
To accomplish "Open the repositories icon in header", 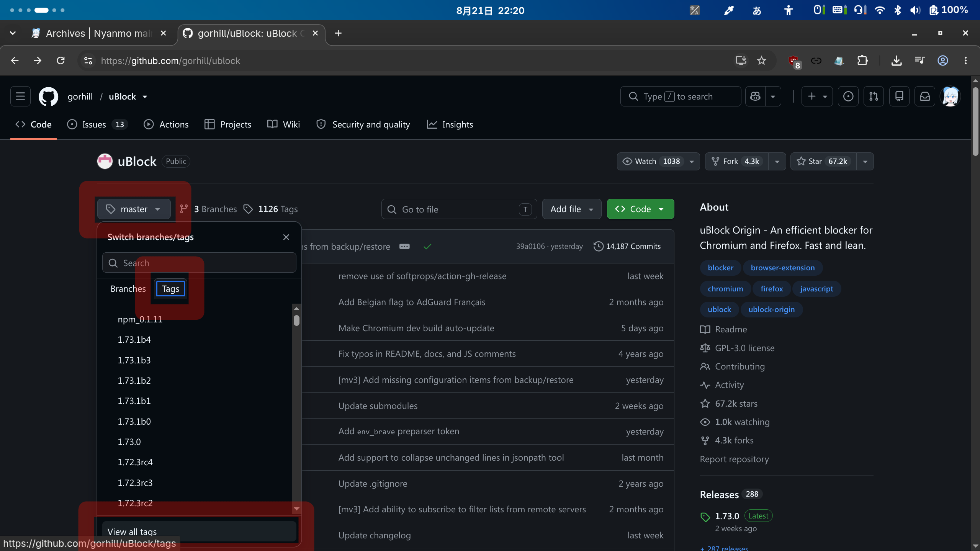I will point(899,96).
